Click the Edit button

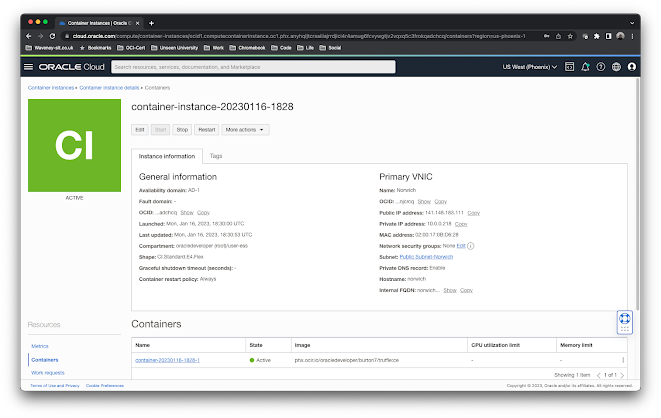pyautogui.click(x=140, y=130)
